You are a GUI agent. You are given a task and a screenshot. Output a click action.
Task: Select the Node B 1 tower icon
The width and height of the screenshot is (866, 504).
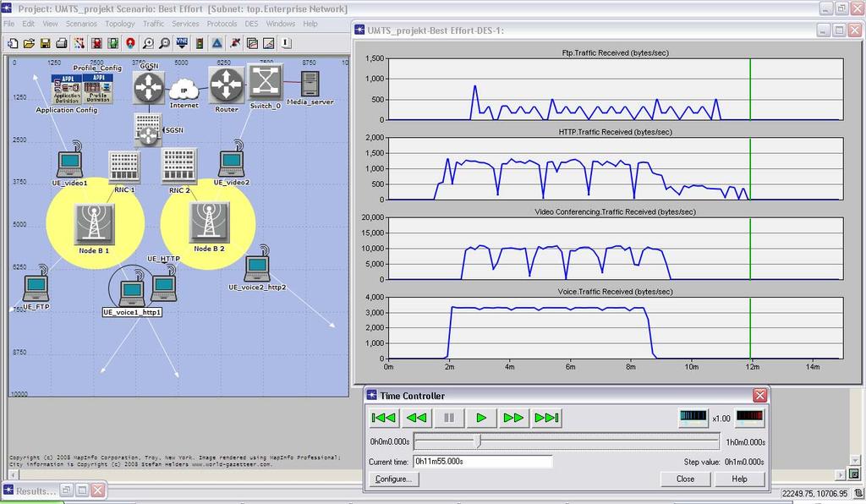tap(95, 224)
